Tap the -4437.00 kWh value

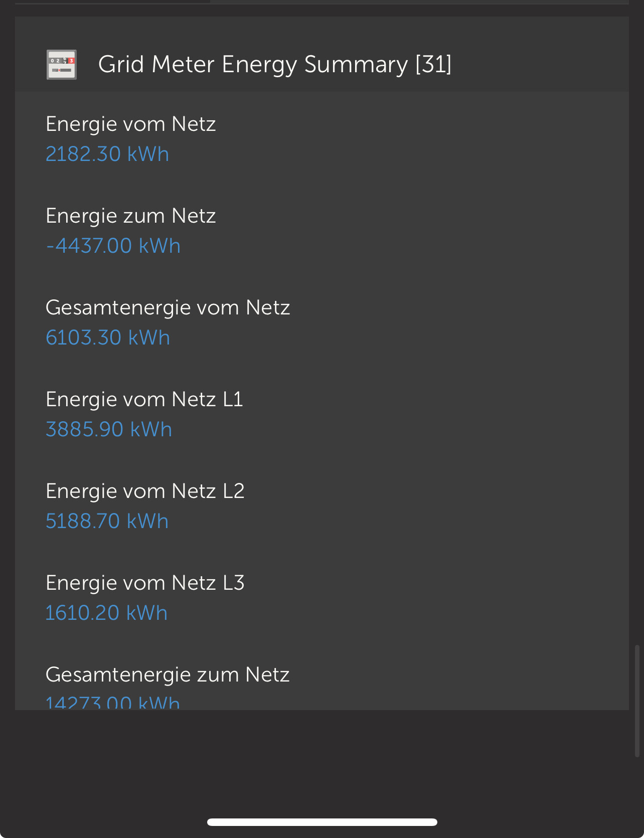click(113, 246)
